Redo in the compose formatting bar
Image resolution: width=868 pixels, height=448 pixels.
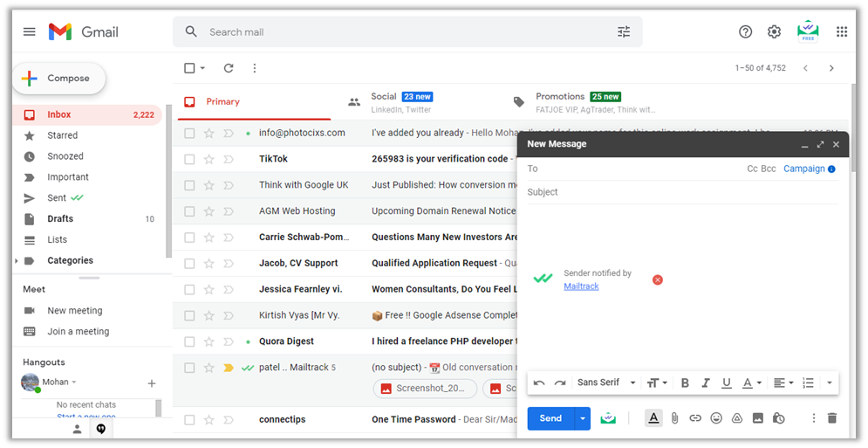560,383
